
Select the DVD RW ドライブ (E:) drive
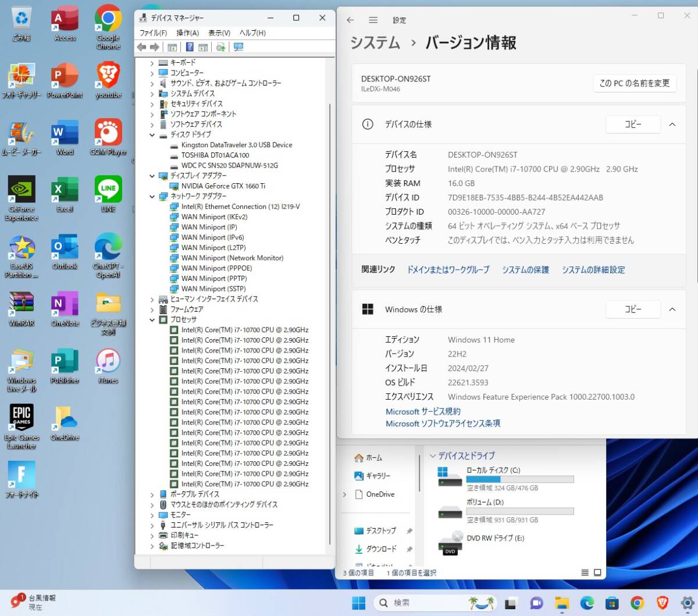(x=480, y=542)
